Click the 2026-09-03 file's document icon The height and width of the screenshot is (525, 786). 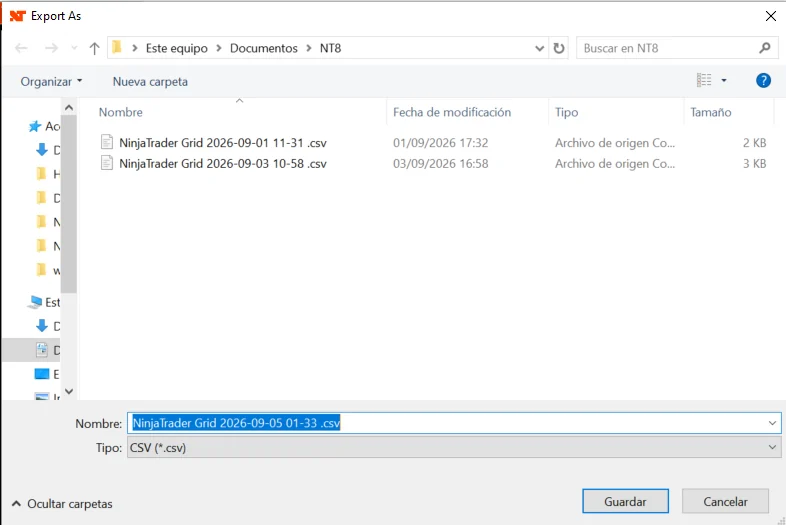pyautogui.click(x=107, y=163)
